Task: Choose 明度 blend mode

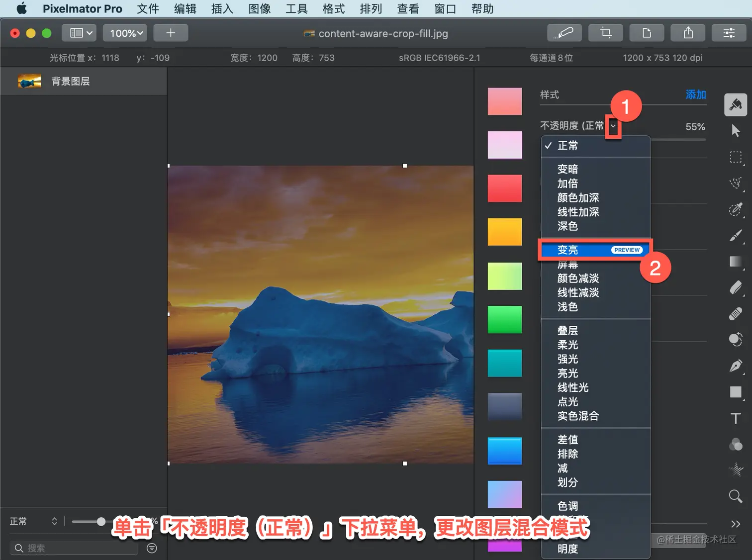Action: click(x=595, y=549)
